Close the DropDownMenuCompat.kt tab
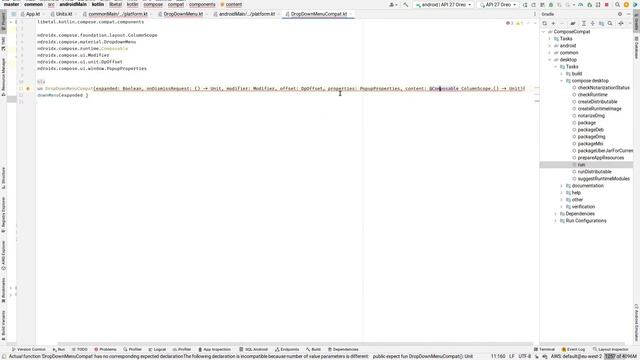 [351, 14]
